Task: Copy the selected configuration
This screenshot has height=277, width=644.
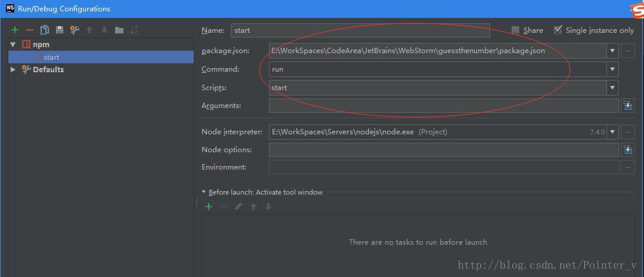Action: coord(44,30)
